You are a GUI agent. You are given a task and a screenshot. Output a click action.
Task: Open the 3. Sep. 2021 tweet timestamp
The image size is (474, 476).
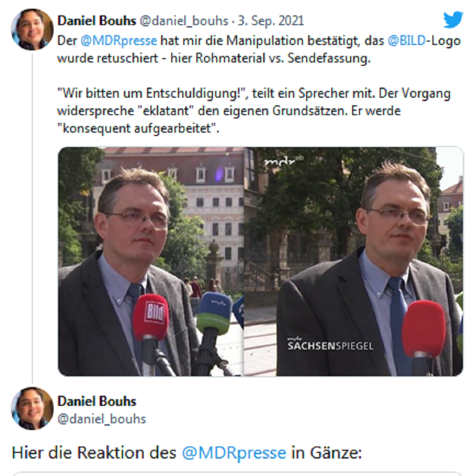(271, 21)
